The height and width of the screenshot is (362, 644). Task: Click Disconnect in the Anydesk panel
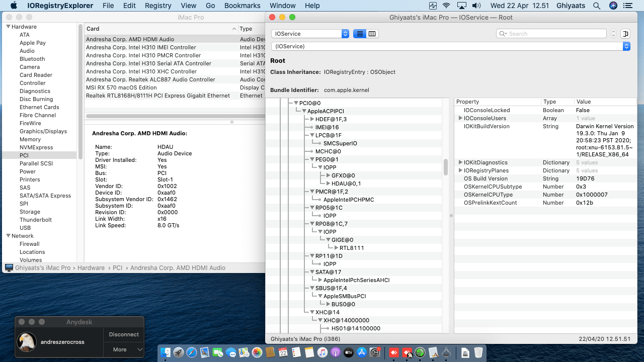click(x=124, y=334)
